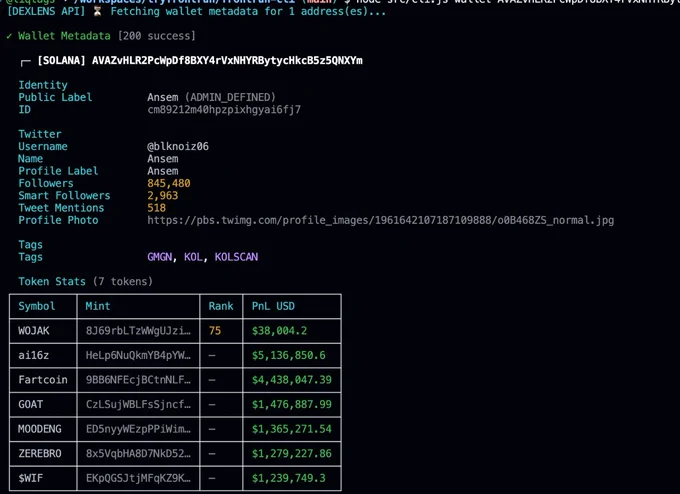Click the MOODENG PnL $1,365,271.54
680x494 pixels.
click(292, 429)
